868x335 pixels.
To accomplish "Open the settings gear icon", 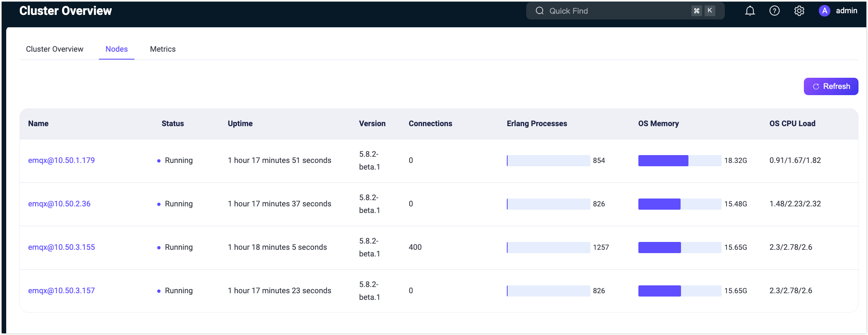I will coord(799,11).
